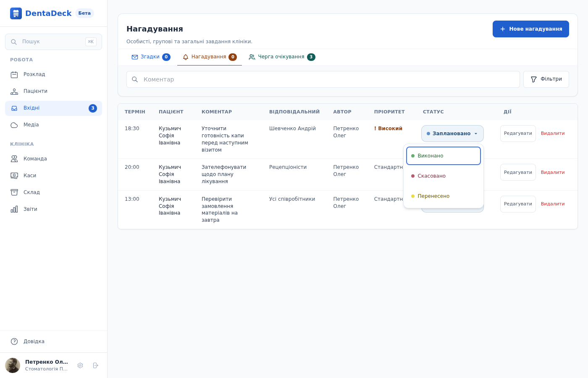
Task: Click Редагувати for the 18:30 reminder
Action: point(518,134)
